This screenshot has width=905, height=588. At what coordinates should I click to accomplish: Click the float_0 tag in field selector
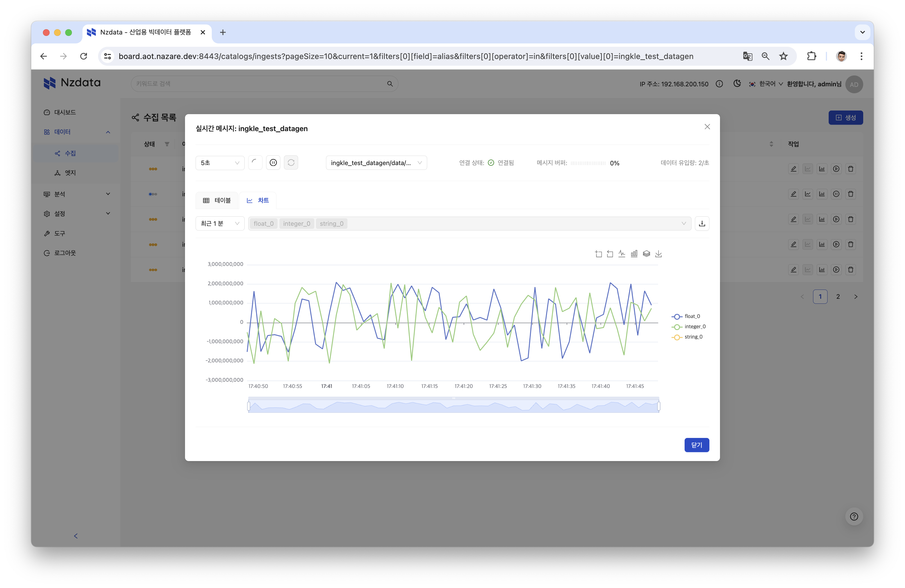[x=264, y=224]
